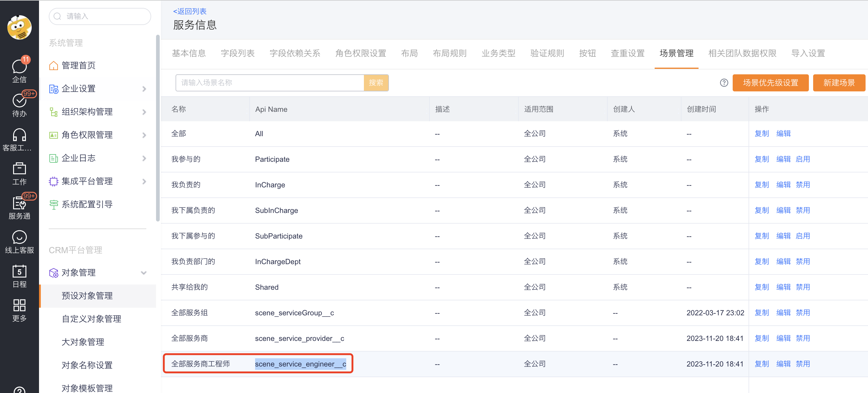Open 大对象管理 in the sidebar
The width and height of the screenshot is (868, 393).
(98, 342)
